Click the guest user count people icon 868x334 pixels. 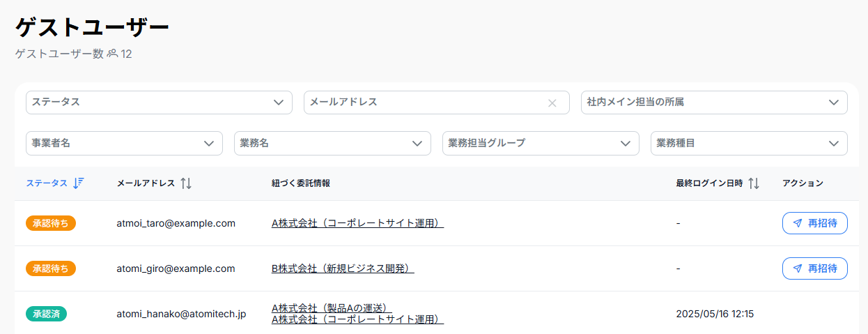112,54
